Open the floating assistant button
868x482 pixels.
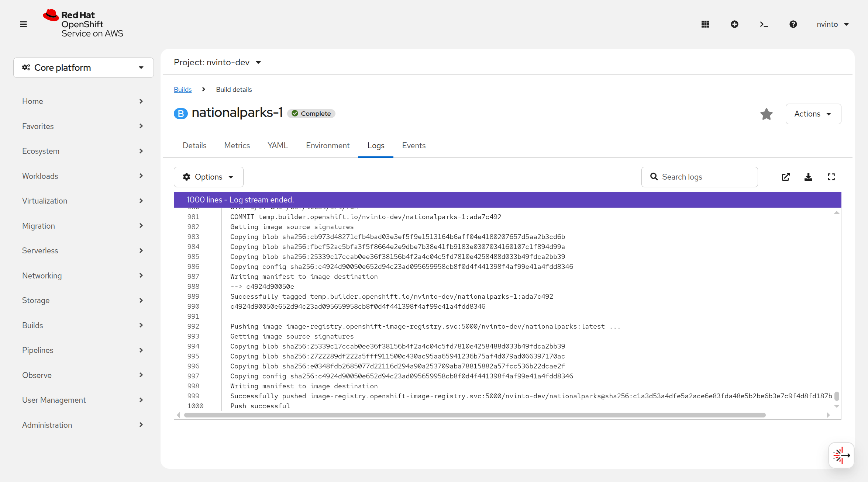841,455
